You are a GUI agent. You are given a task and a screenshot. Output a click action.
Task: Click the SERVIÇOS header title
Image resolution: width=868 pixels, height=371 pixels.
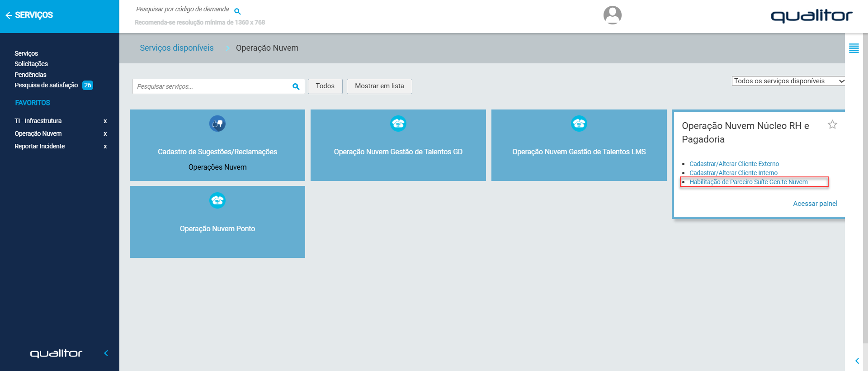(x=34, y=15)
